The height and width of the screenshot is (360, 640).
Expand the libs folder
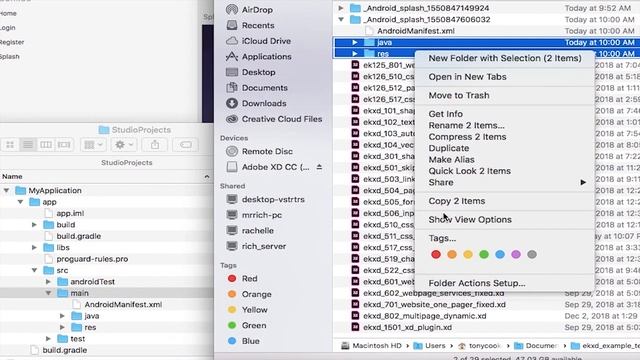34,247
